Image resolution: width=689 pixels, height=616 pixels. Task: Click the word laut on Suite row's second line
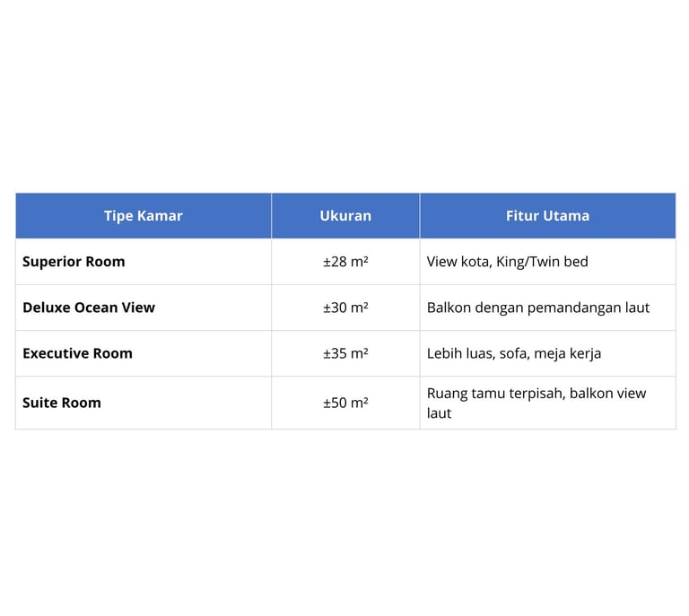click(439, 413)
